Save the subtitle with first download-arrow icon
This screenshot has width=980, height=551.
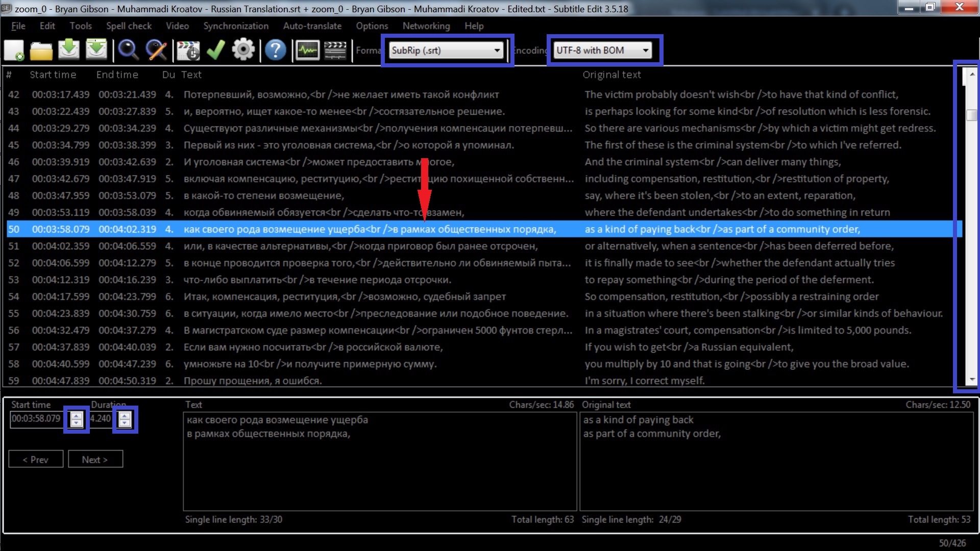pyautogui.click(x=69, y=51)
